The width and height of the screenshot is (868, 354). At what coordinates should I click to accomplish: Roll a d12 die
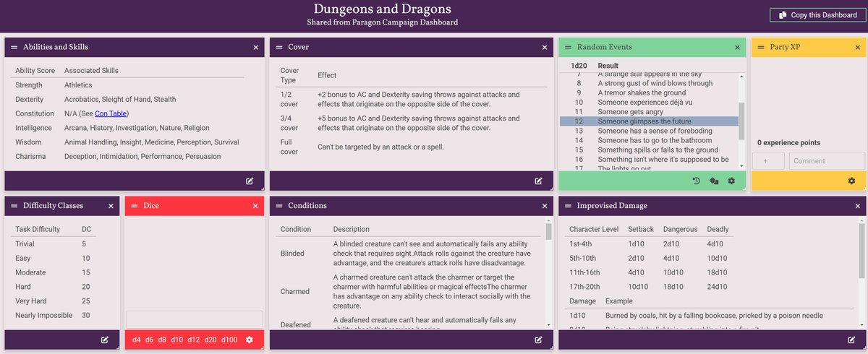coord(194,340)
